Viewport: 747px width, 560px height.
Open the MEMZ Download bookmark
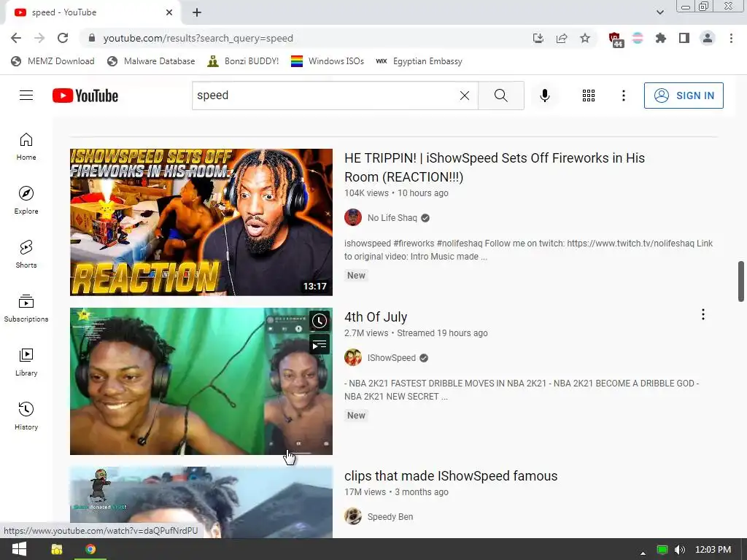(x=53, y=61)
